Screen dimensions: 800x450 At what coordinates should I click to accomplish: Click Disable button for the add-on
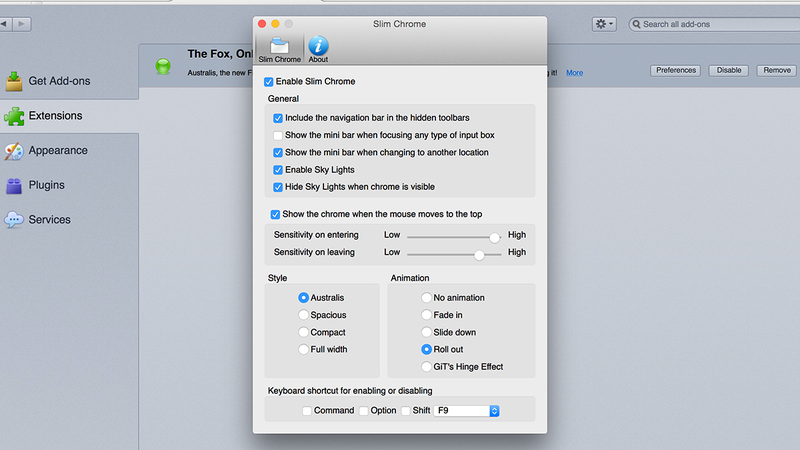(x=729, y=70)
